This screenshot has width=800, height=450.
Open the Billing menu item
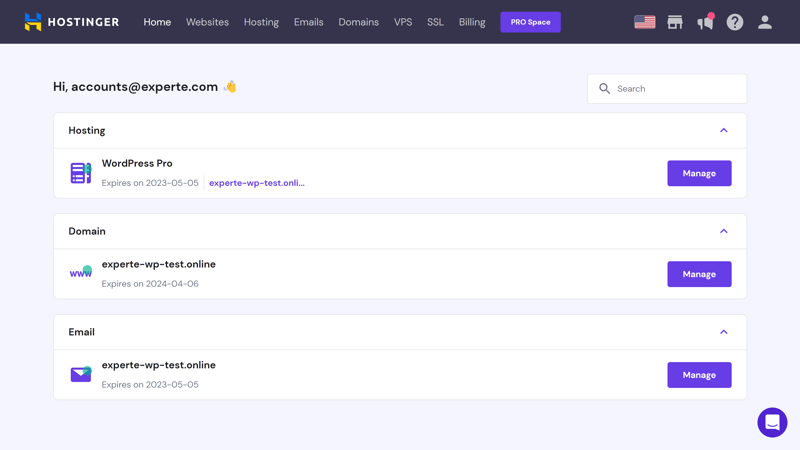click(x=472, y=22)
